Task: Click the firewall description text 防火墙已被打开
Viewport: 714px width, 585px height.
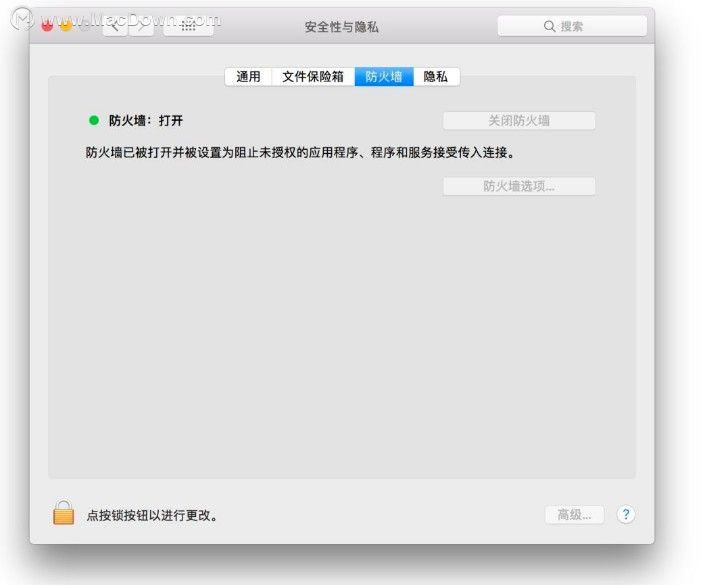Action: pos(301,153)
